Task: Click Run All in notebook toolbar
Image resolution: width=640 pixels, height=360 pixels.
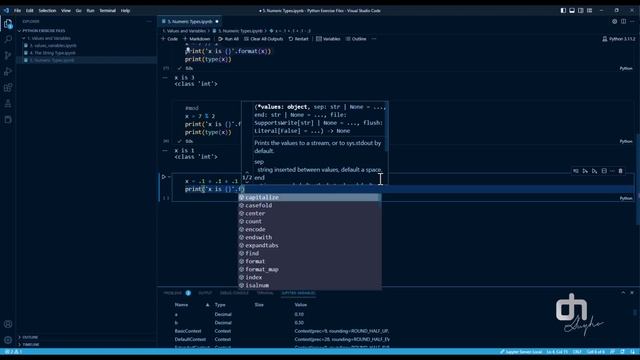Action: click(x=228, y=39)
